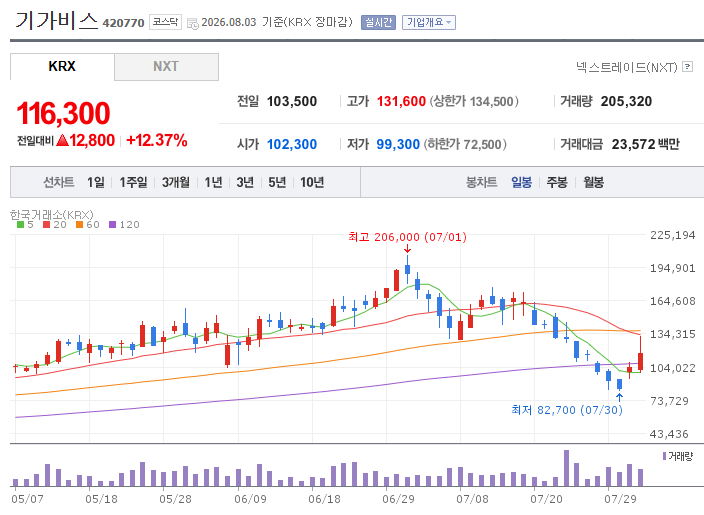Click the 최고 206,000 (07/01) chart marker

[407, 237]
